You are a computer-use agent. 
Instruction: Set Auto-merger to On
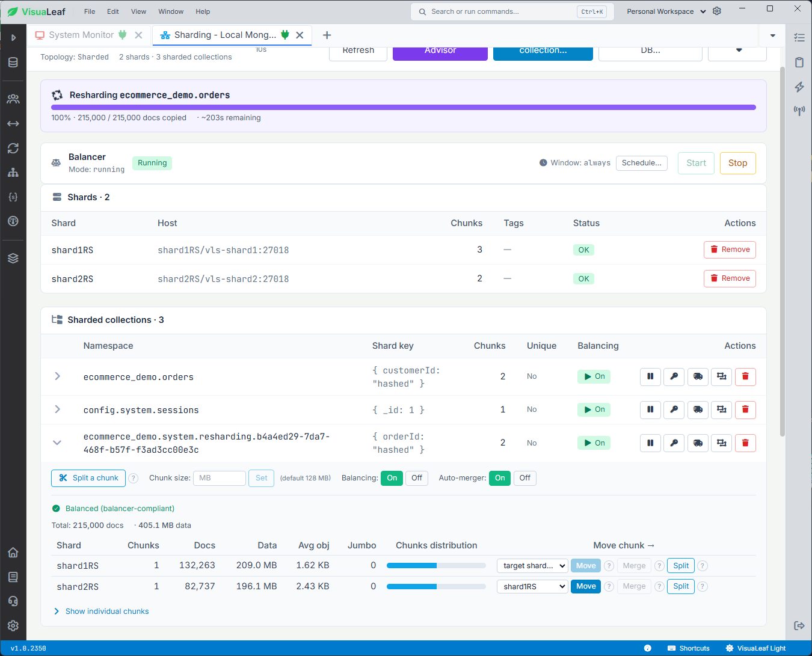(x=500, y=478)
